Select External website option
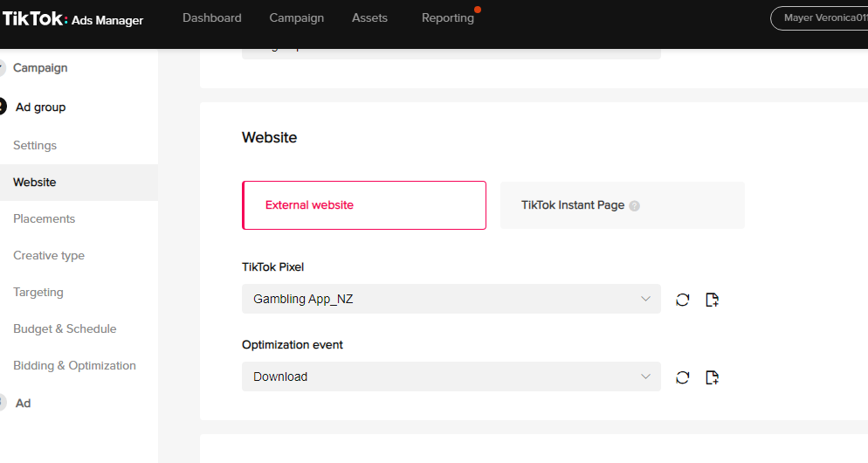 364,205
